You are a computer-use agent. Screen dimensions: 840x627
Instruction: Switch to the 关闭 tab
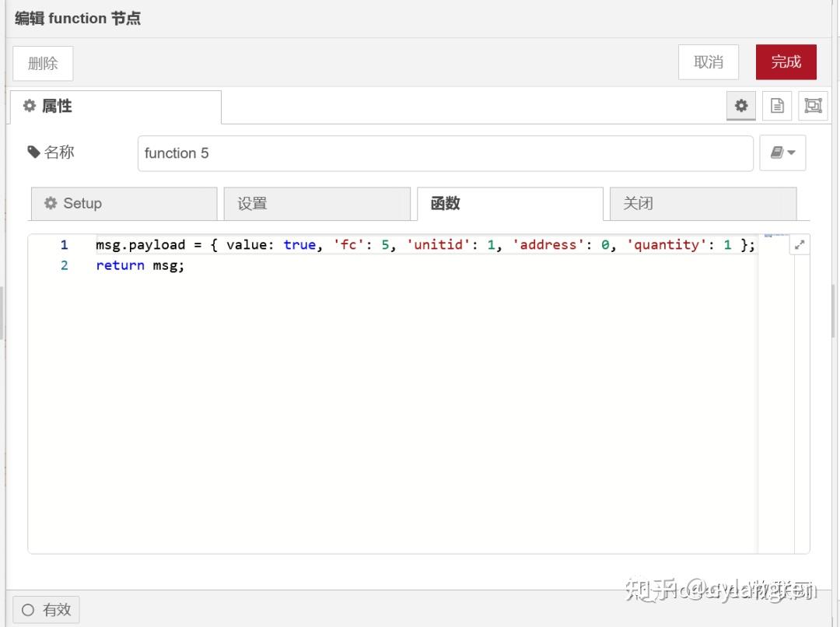click(x=703, y=204)
